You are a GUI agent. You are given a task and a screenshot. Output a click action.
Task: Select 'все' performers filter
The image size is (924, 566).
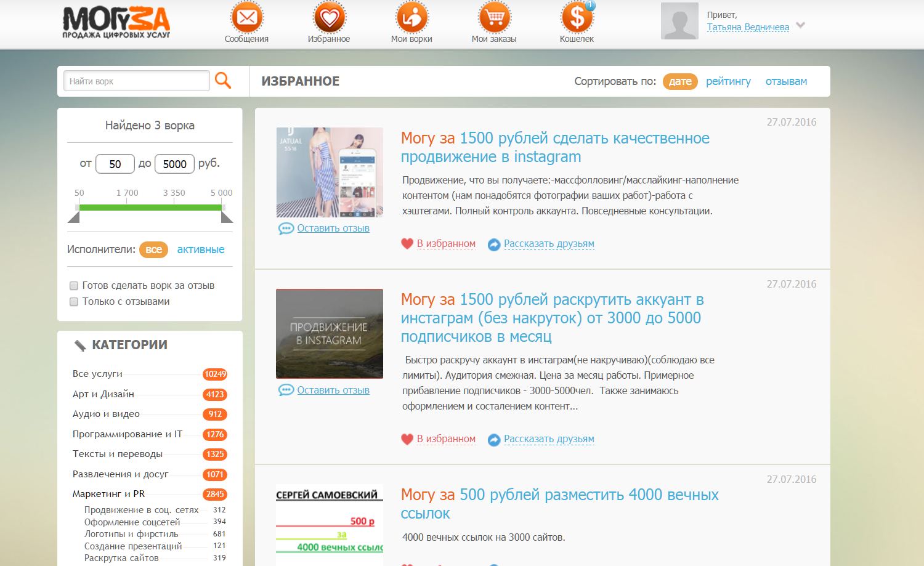coord(153,249)
